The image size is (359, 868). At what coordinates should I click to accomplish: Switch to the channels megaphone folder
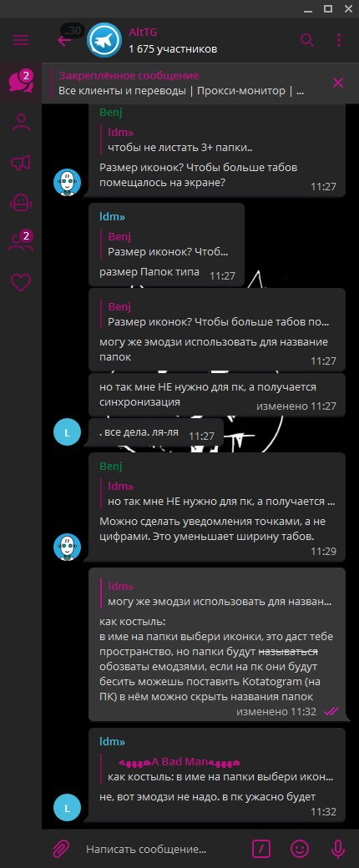tap(21, 162)
